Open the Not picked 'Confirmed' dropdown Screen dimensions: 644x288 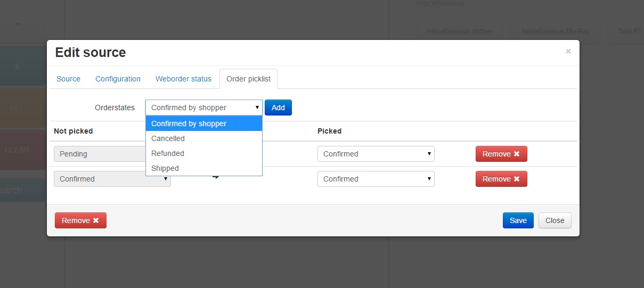pyautogui.click(x=112, y=179)
